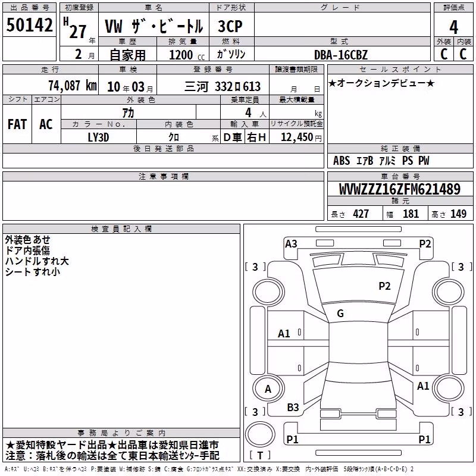Screen dimensions: 476x476
Task: Select fuel type ガソリン
Action: (x=231, y=54)
